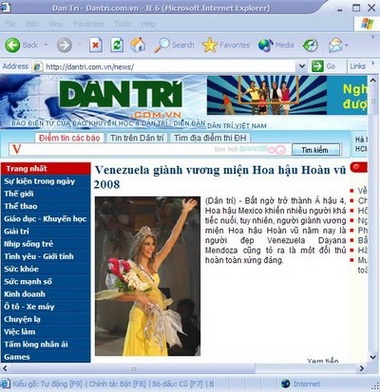This screenshot has height=392, width=380.
Task: Click vertical scrollbar down arrow
Action: (373, 357)
